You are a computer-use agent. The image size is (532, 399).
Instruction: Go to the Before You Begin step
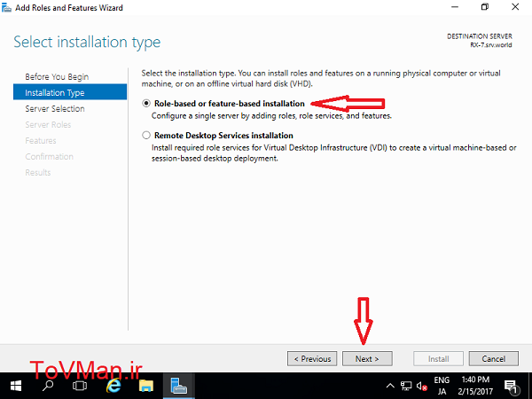pyautogui.click(x=57, y=76)
